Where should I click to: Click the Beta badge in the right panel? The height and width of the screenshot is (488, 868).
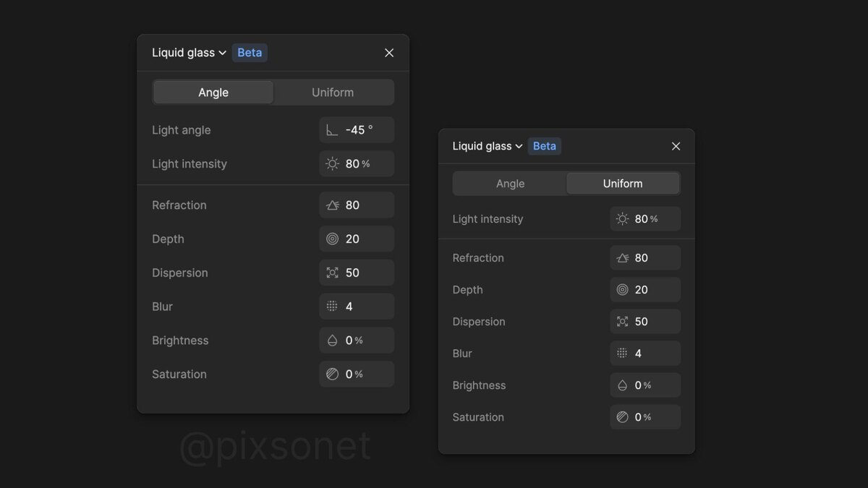click(545, 146)
